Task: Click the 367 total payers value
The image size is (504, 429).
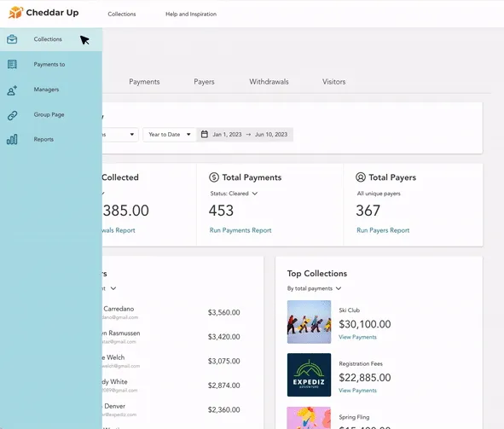Action: point(368,211)
